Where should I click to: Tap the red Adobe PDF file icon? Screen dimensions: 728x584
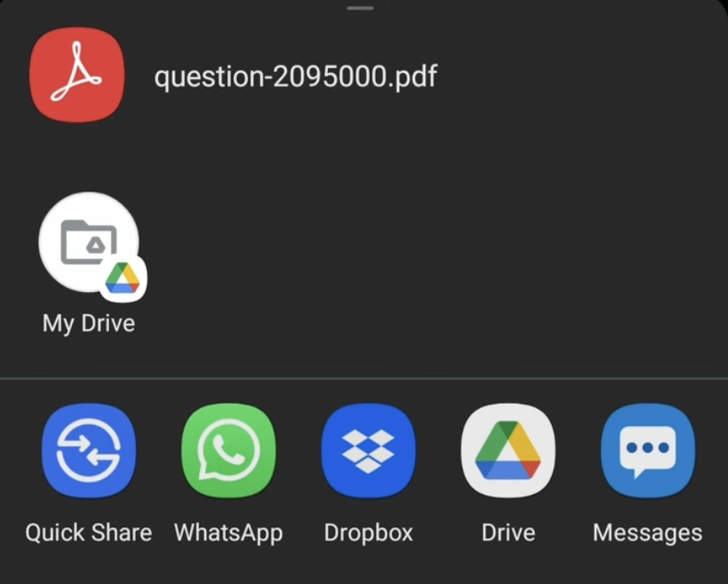point(77,75)
